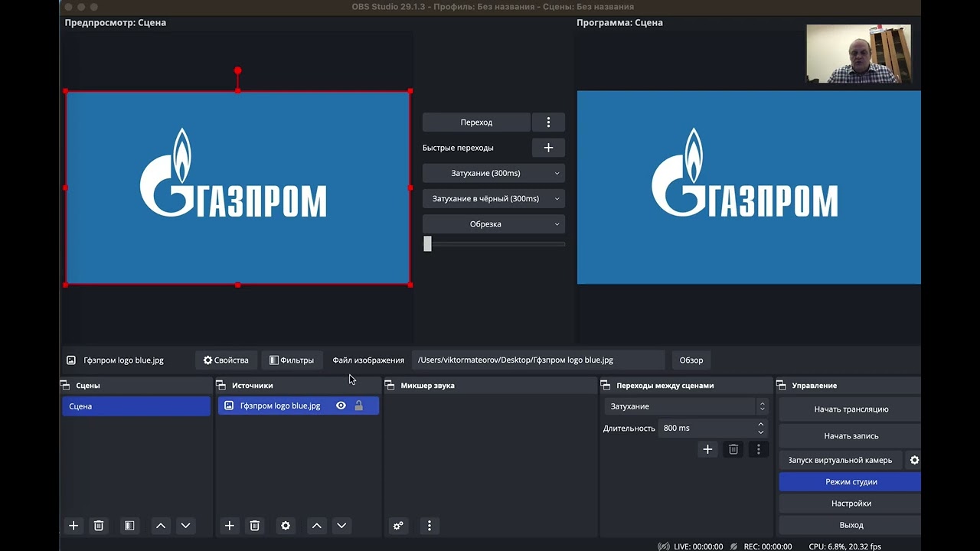
Task: Open virtual camera settings gear
Action: tap(914, 460)
